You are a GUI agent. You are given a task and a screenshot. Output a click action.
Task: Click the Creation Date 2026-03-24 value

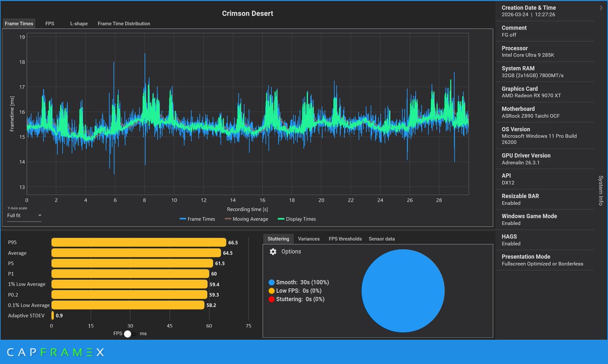(528, 15)
